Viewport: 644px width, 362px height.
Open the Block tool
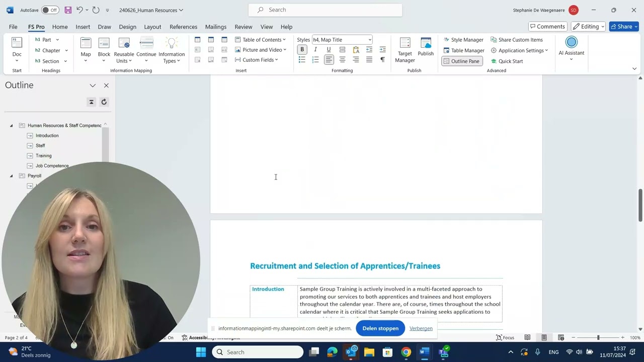(x=104, y=49)
